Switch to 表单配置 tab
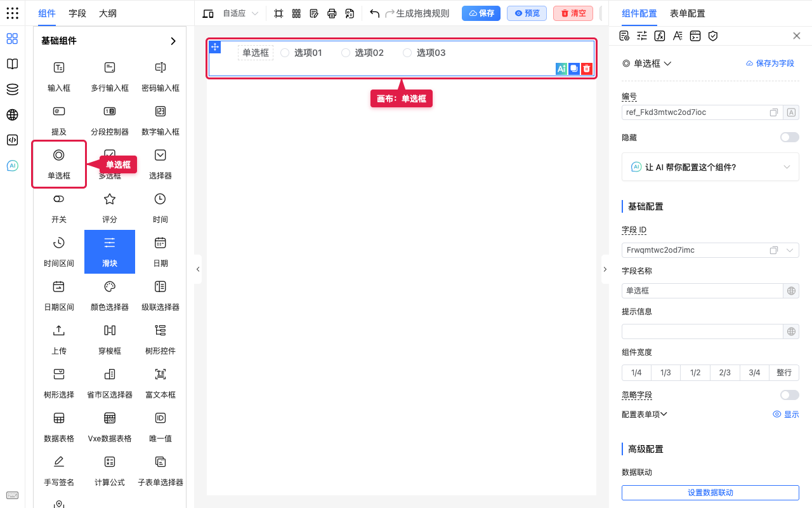This screenshot has width=812, height=508. coord(688,13)
